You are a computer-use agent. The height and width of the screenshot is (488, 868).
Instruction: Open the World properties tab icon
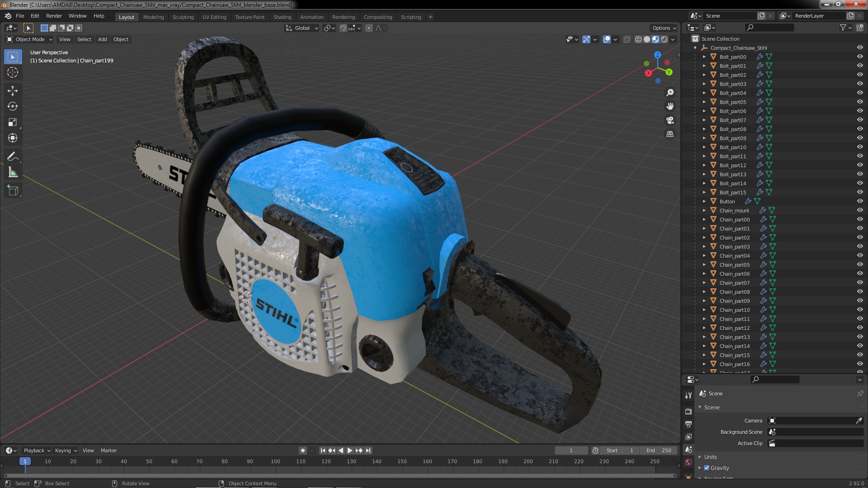pos(689,462)
